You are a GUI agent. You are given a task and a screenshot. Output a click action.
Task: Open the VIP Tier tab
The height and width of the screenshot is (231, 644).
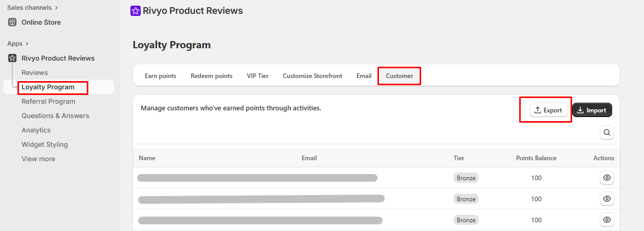258,76
